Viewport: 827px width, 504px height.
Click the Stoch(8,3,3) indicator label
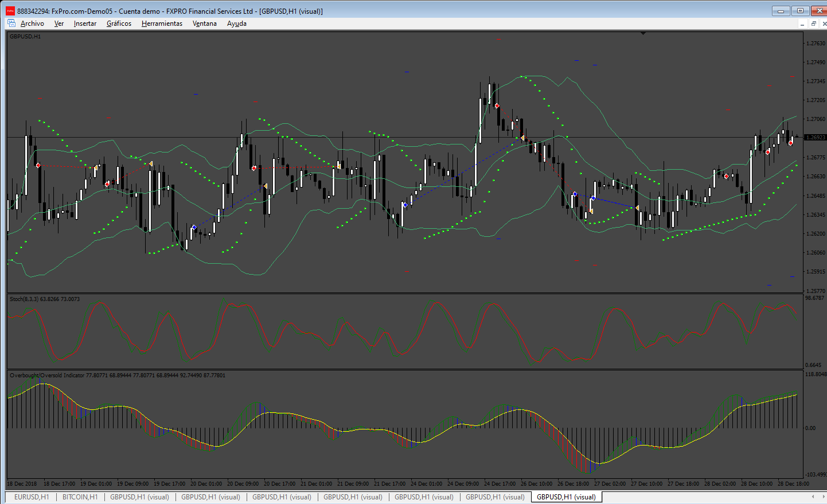45,299
